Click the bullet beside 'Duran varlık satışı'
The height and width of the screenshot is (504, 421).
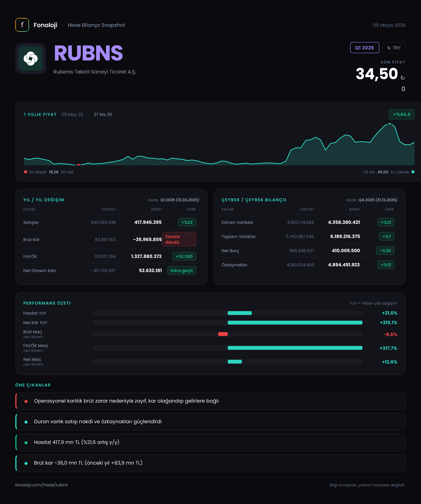click(x=26, y=422)
